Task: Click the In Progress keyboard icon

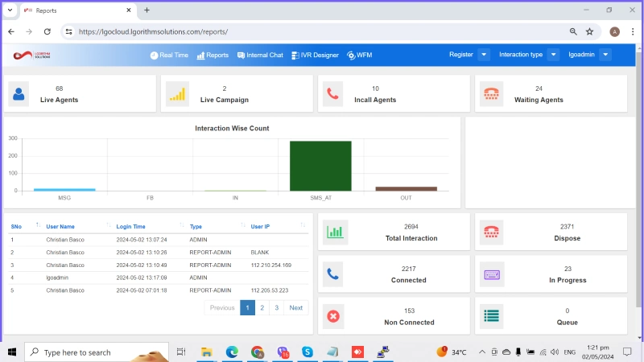Action: (491, 274)
